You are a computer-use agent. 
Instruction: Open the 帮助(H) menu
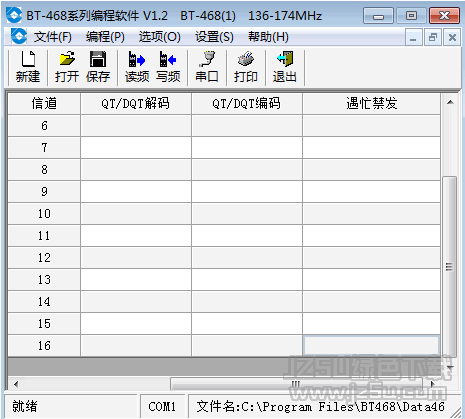268,37
